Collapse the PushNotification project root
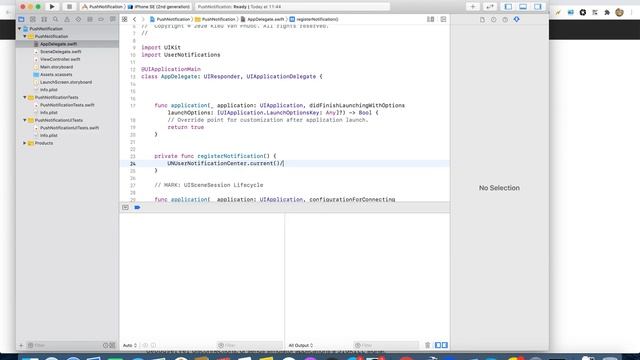The height and width of the screenshot is (360, 640). pyautogui.click(x=20, y=29)
